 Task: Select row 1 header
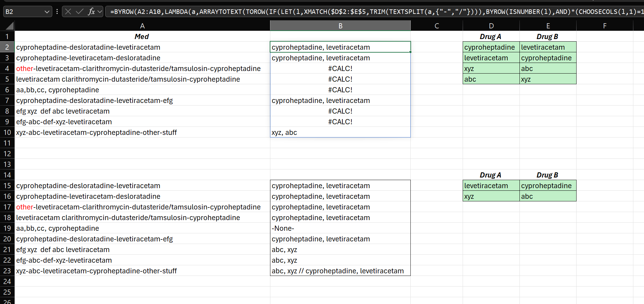(x=7, y=36)
